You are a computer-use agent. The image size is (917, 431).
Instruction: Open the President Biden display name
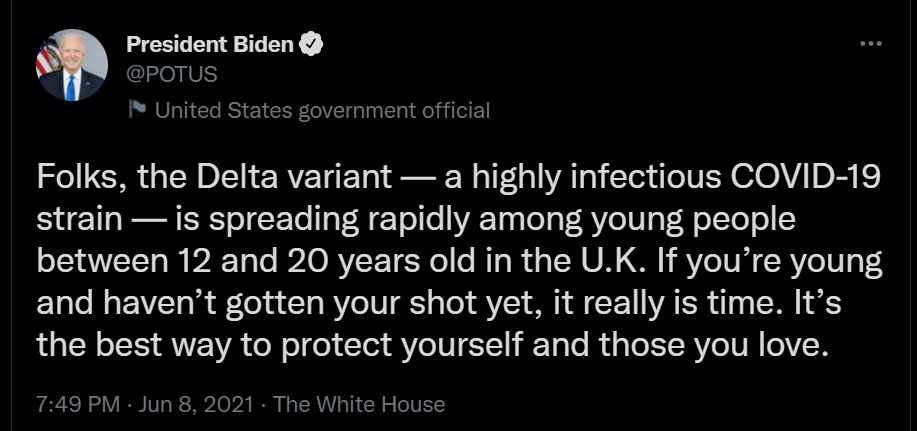pyautogui.click(x=210, y=44)
